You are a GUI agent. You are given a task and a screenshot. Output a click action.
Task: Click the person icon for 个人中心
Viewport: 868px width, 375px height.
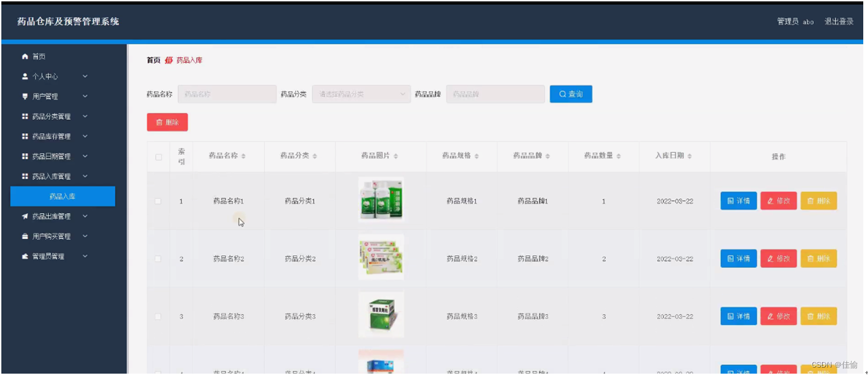[25, 76]
